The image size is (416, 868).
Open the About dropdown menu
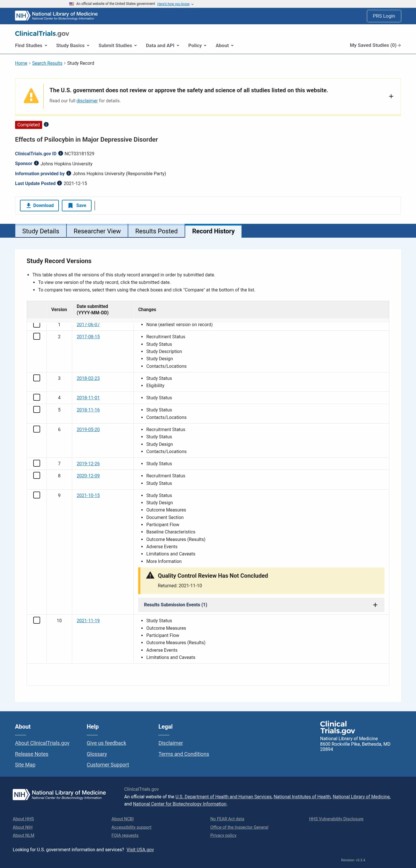224,45
